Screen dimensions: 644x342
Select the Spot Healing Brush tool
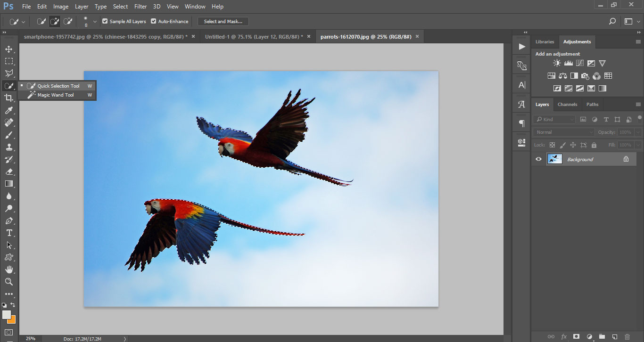[x=8, y=122]
